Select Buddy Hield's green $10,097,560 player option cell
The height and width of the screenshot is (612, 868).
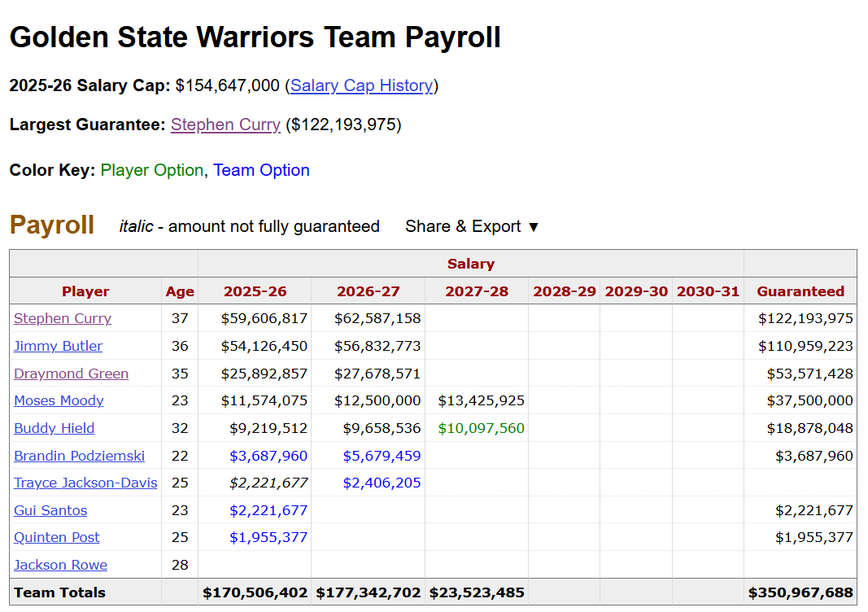481,428
